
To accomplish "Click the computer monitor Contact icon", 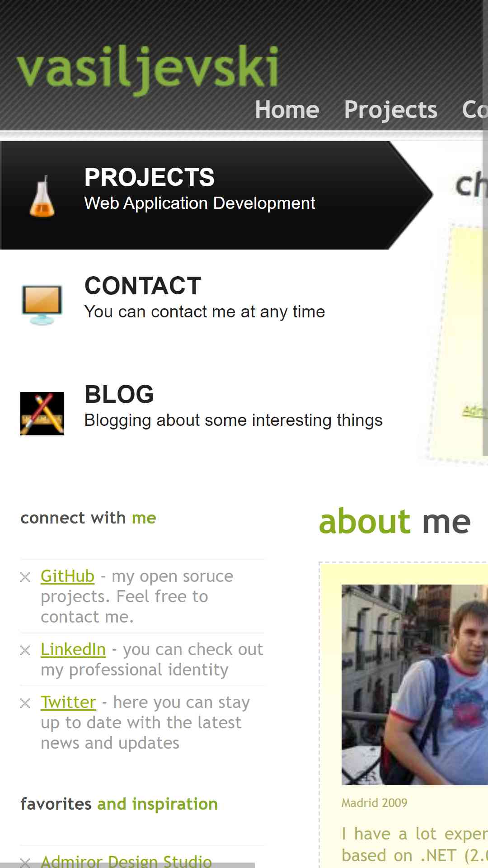I will 42,305.
